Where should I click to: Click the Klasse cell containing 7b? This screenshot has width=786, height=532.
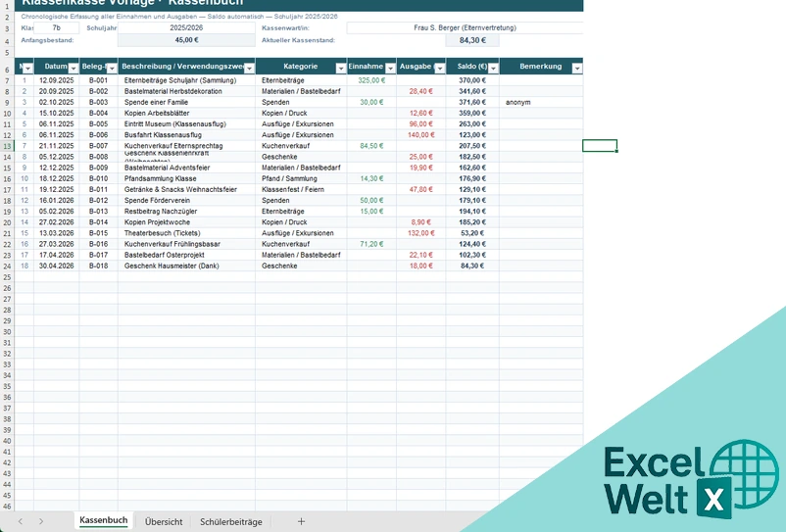point(56,28)
